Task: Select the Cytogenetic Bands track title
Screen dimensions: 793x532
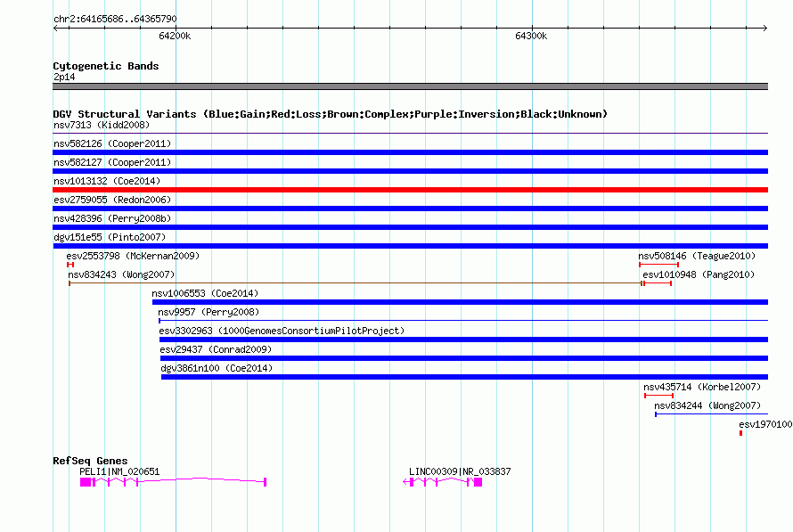Action: coord(106,66)
